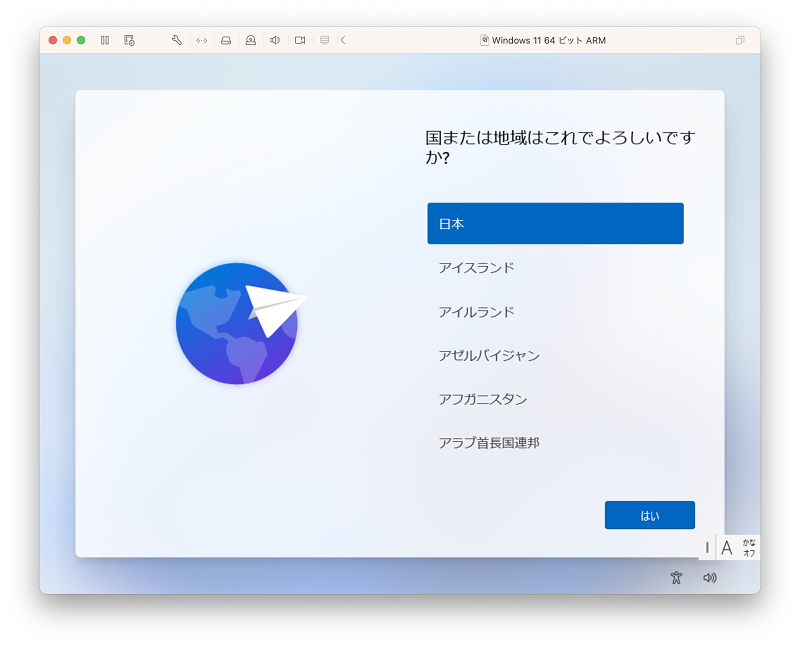Click the video camera icon in toolbar
The image size is (800, 646).
point(300,40)
